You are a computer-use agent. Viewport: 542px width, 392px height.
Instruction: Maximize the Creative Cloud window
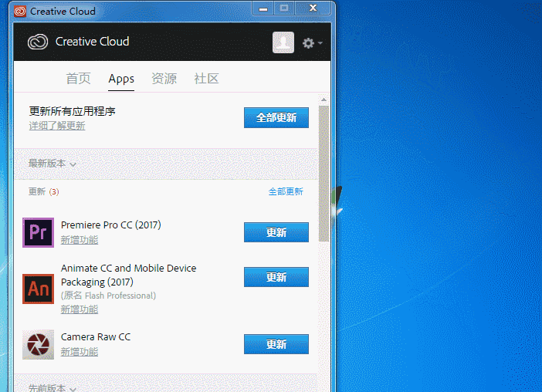[x=284, y=8]
